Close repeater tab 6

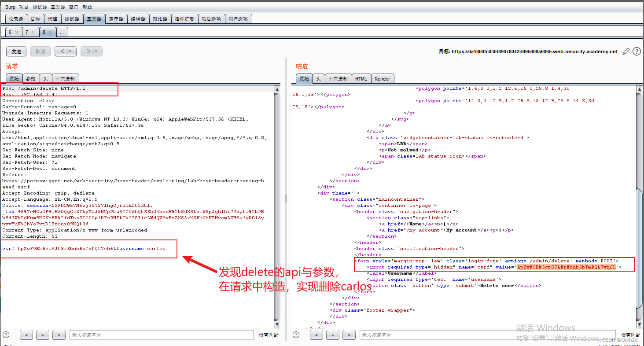point(16,33)
